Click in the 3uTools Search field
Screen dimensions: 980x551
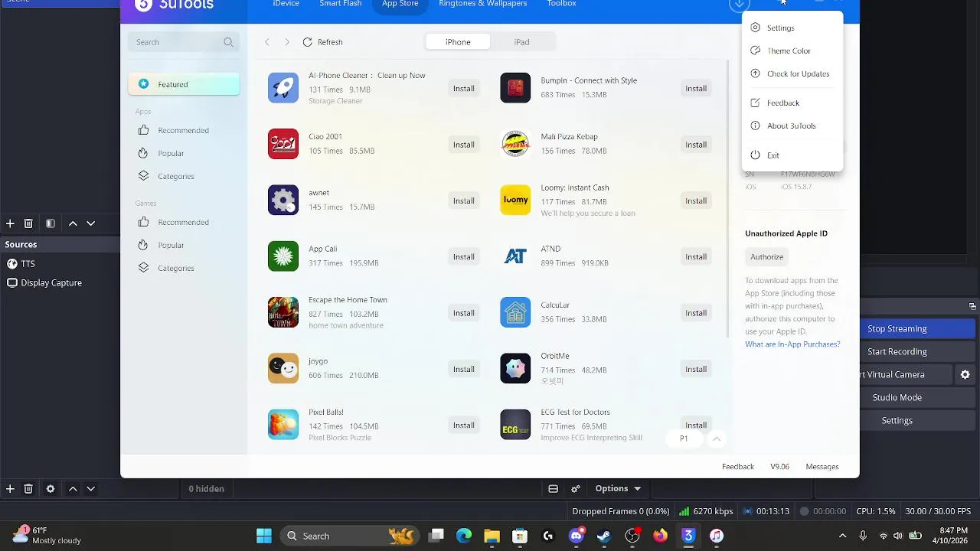[x=183, y=42]
